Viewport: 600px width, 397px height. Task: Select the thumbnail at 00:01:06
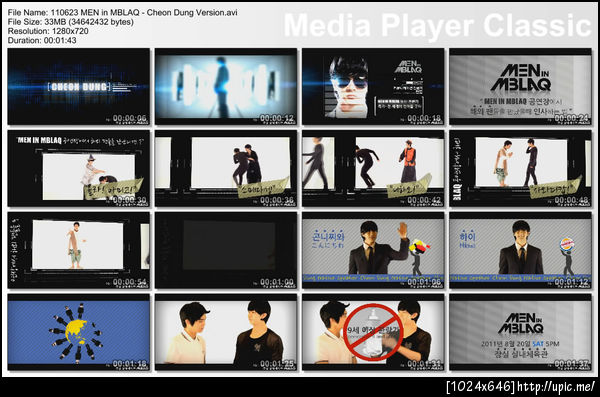(x=373, y=250)
